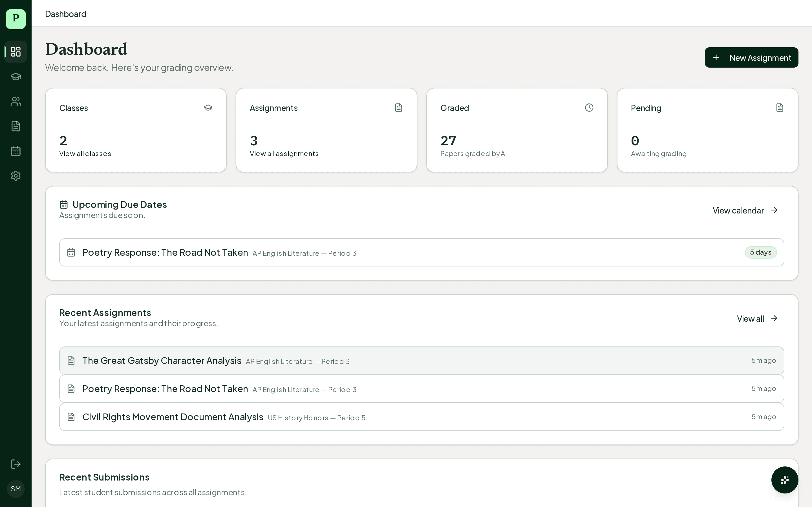Click the Graded stats card
This screenshot has width=812, height=507.
pos(517,130)
